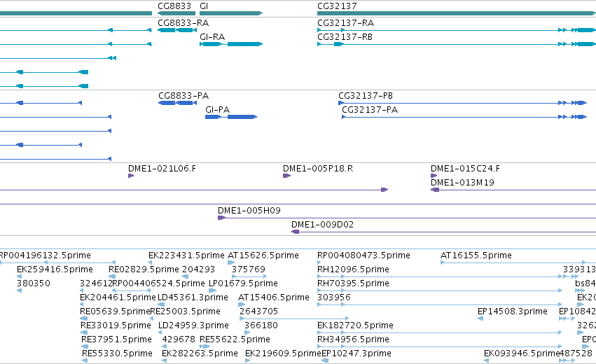The image size is (596, 364).
Task: Click the GI-PA protein glyph
Action: coord(231,117)
